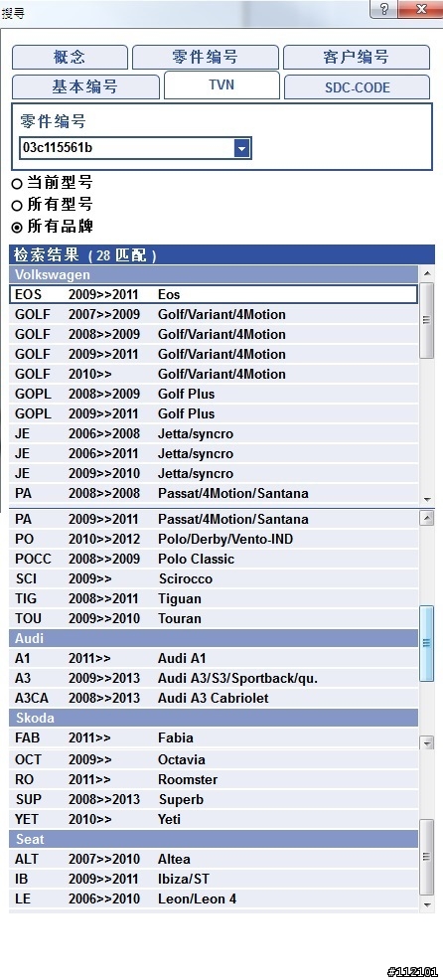Click the first list's scroll down arrow
Viewport: 443px width, 980px height.
click(427, 499)
